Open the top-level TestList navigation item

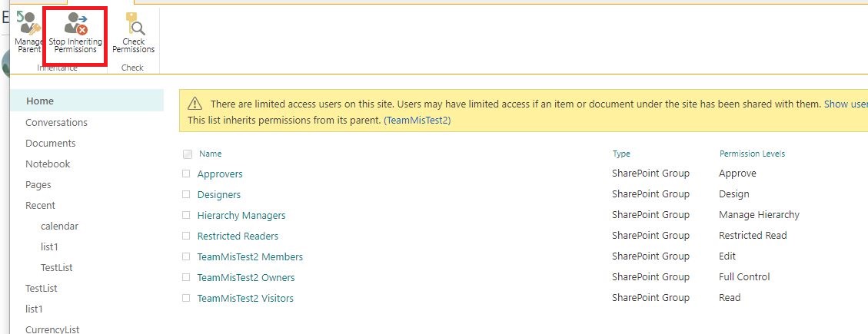41,288
